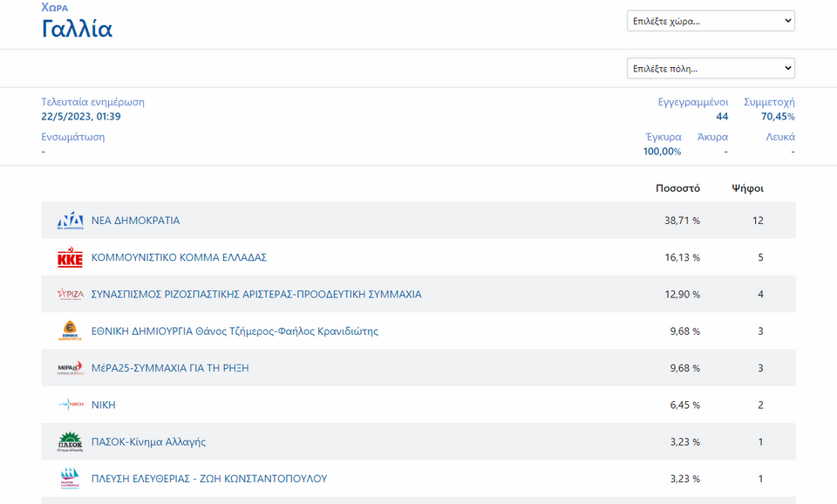Open the ΠΛΕΥΣΗ ΕΛΕΥΘΕΡΙΑΣ party link

209,479
